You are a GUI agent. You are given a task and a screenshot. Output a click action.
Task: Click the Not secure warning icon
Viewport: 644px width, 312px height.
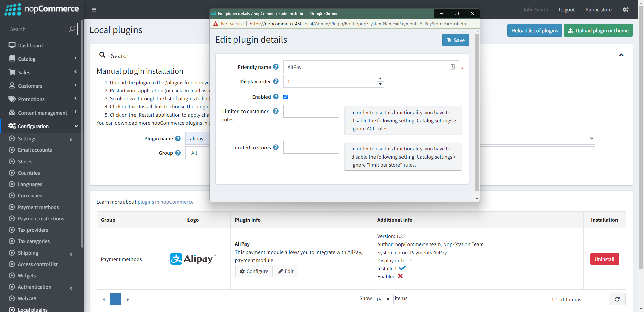click(x=216, y=24)
